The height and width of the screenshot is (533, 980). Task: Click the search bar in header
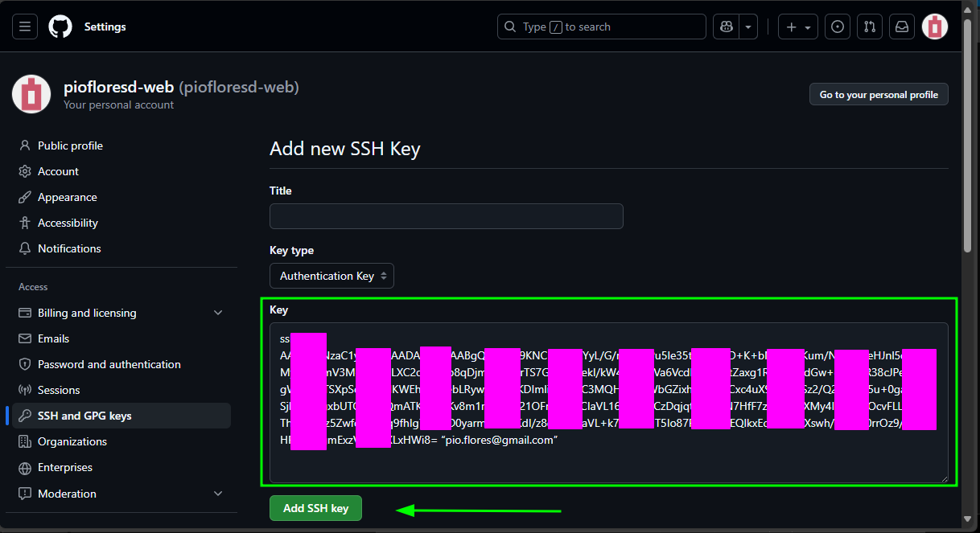point(601,27)
